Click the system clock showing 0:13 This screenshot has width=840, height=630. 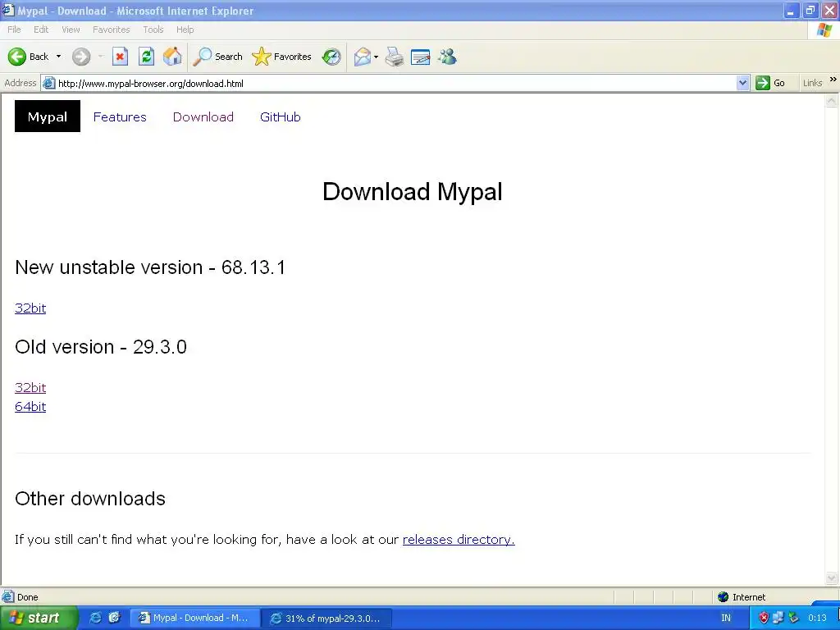[x=817, y=619]
